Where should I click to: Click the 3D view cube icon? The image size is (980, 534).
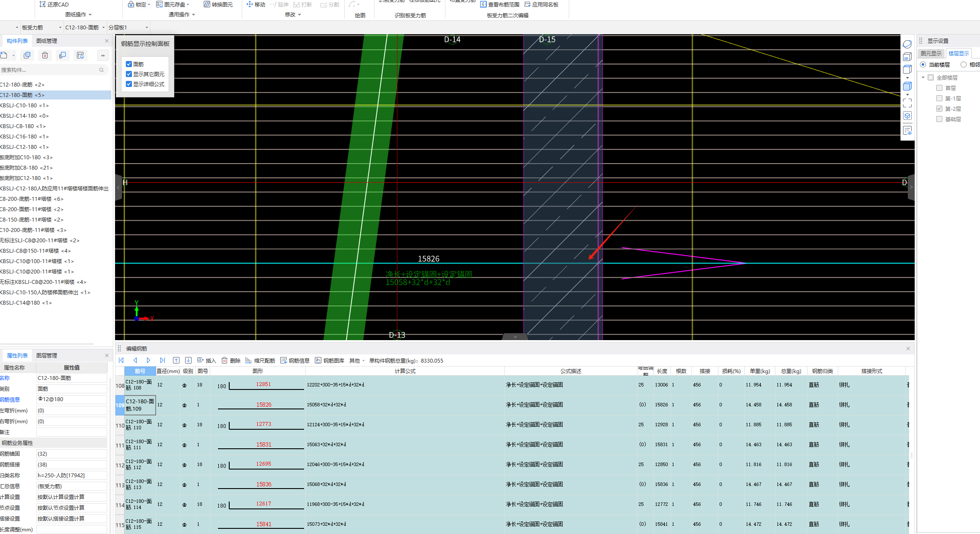click(x=907, y=57)
